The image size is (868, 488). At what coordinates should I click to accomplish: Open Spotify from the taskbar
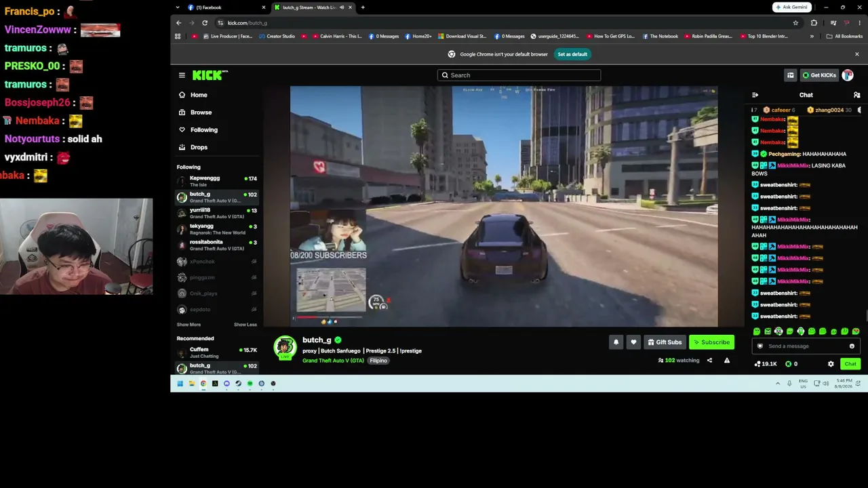pyautogui.click(x=250, y=384)
